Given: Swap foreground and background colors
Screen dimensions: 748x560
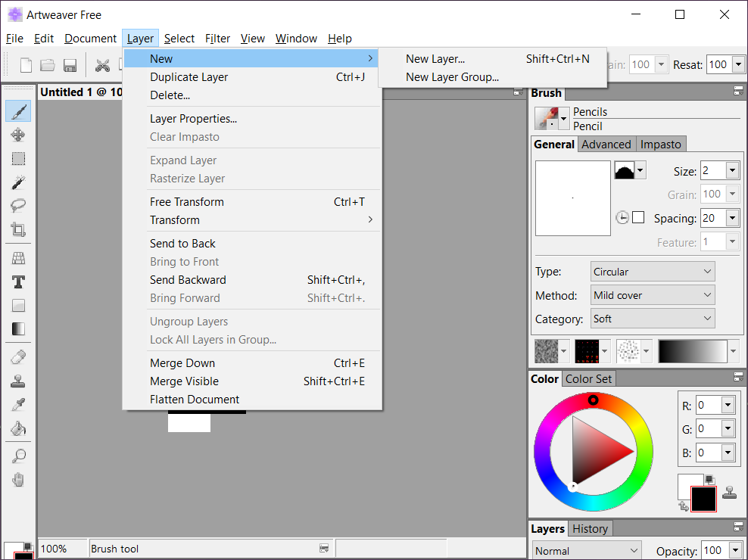Looking at the screenshot, I should (684, 506).
